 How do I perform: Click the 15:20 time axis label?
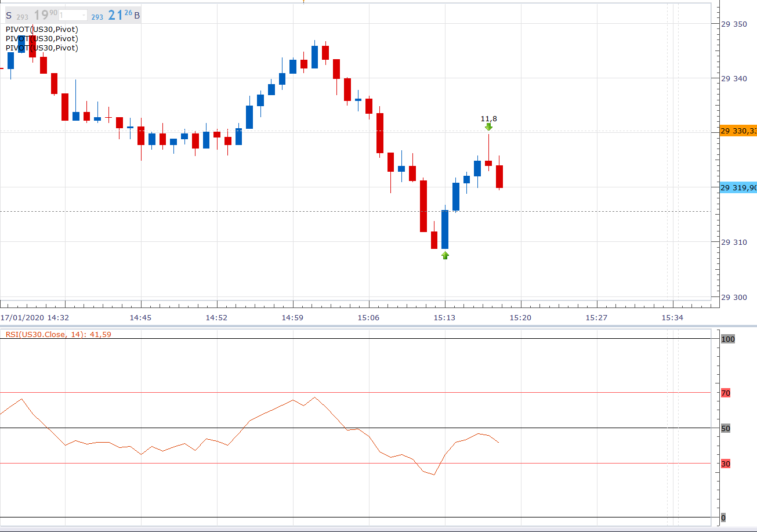point(521,317)
